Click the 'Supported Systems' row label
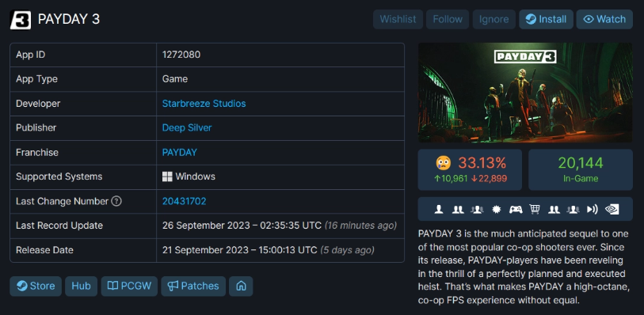The image size is (644, 315). (59, 176)
